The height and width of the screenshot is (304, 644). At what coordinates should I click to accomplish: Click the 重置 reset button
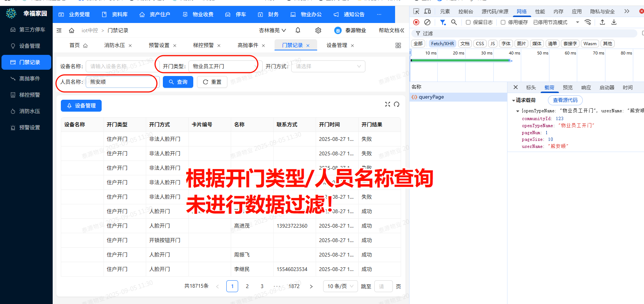pyautogui.click(x=212, y=82)
